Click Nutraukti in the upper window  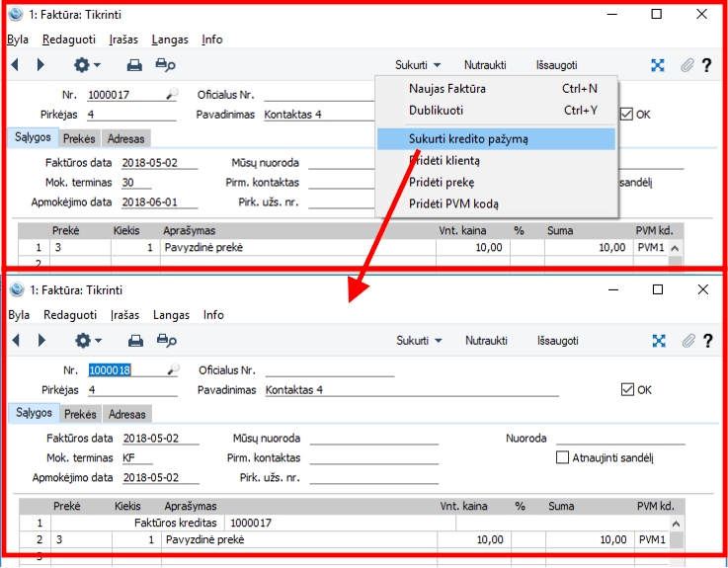tap(485, 65)
